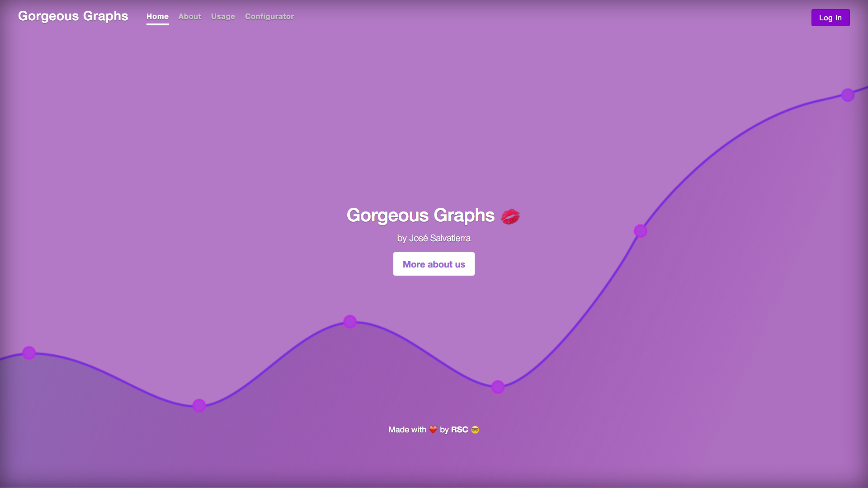Open the Usage nav item

(223, 17)
